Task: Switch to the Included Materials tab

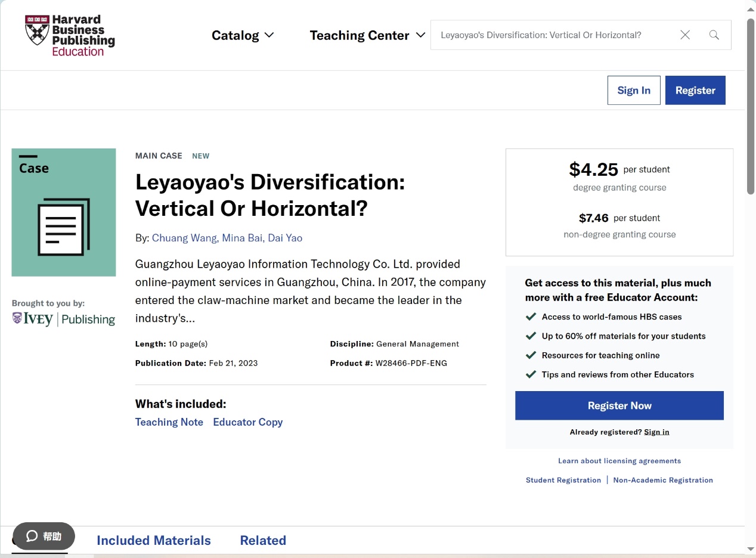Action: 154,540
